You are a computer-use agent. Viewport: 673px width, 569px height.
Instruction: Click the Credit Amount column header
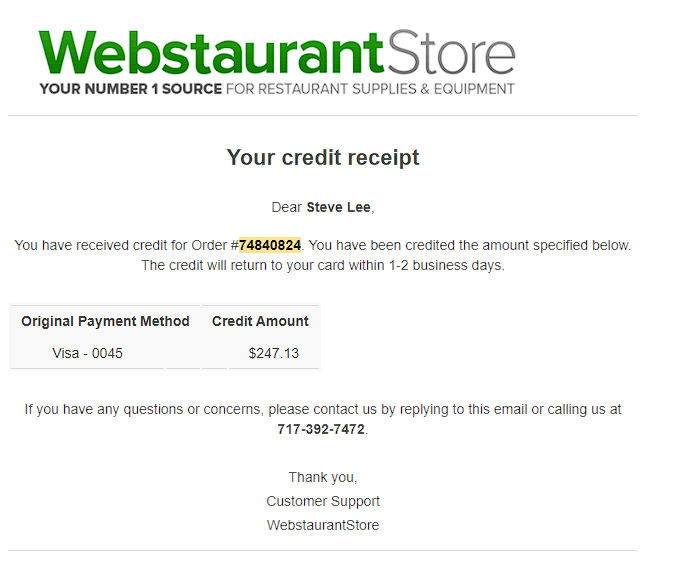point(260,321)
